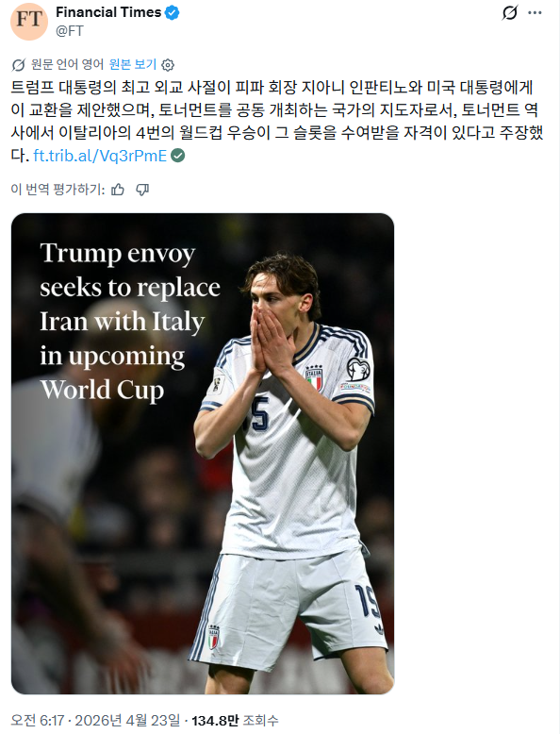Click the translation icon before 원문 언어 영어
This screenshot has height=734, width=560.
click(18, 64)
